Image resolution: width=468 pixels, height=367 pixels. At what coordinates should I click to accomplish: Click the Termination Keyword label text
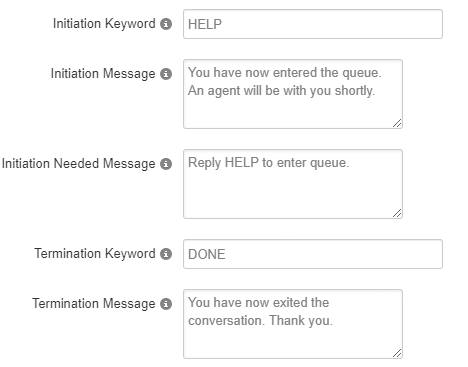[x=95, y=254]
